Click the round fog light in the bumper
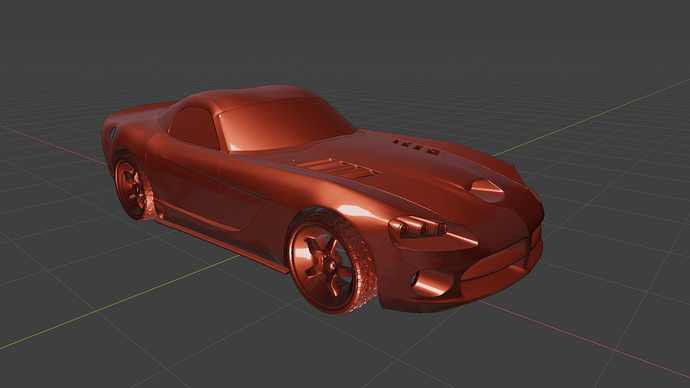This screenshot has width=690, height=388. coord(432,282)
